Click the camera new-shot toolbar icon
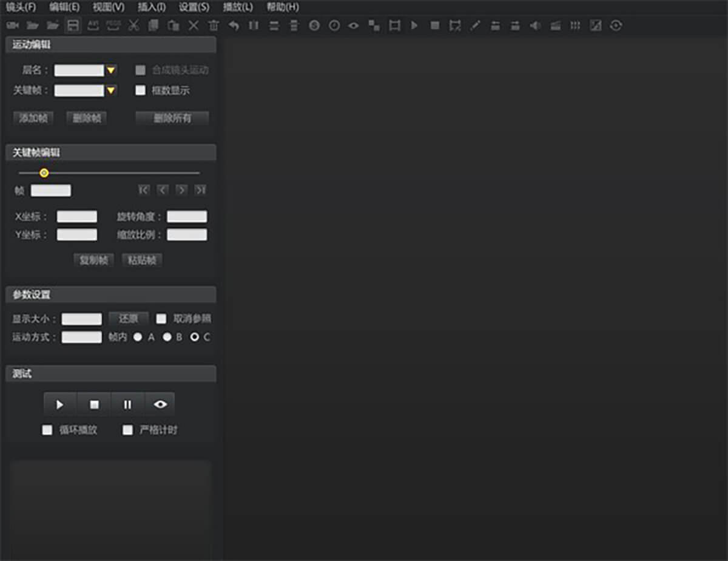This screenshot has height=561, width=728. coord(13,25)
